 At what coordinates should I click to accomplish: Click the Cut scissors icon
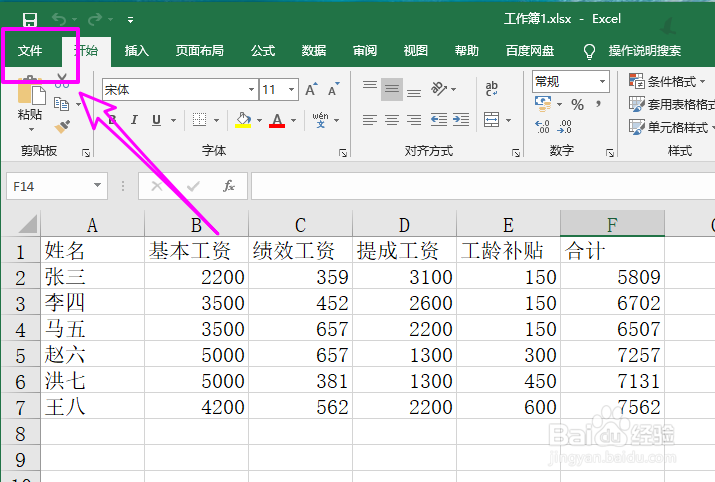tap(62, 81)
